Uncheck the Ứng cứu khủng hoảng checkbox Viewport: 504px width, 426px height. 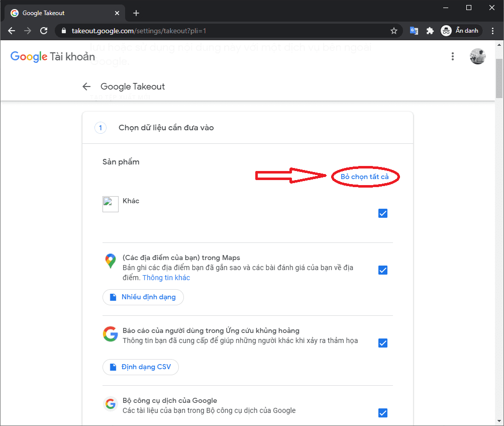(x=383, y=343)
